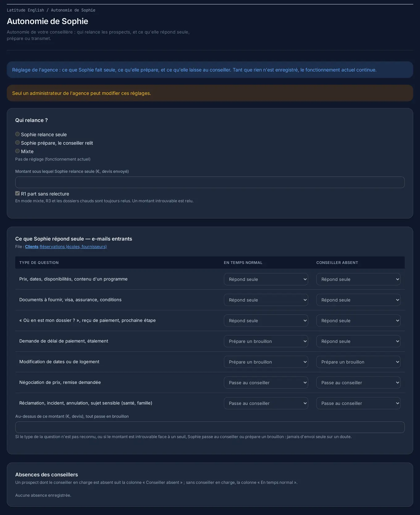Open normal-time dropdown for négociation de prix
The height and width of the screenshot is (515, 420).
pyautogui.click(x=266, y=383)
